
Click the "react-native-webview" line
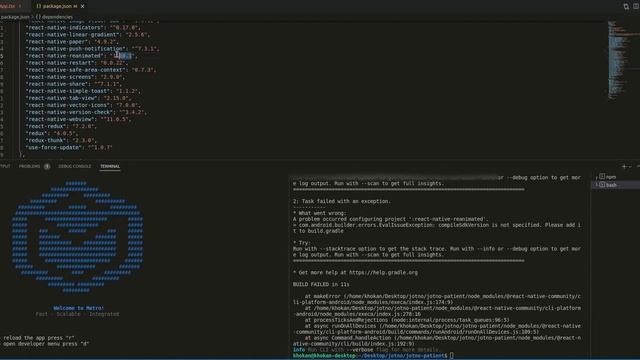[78, 119]
